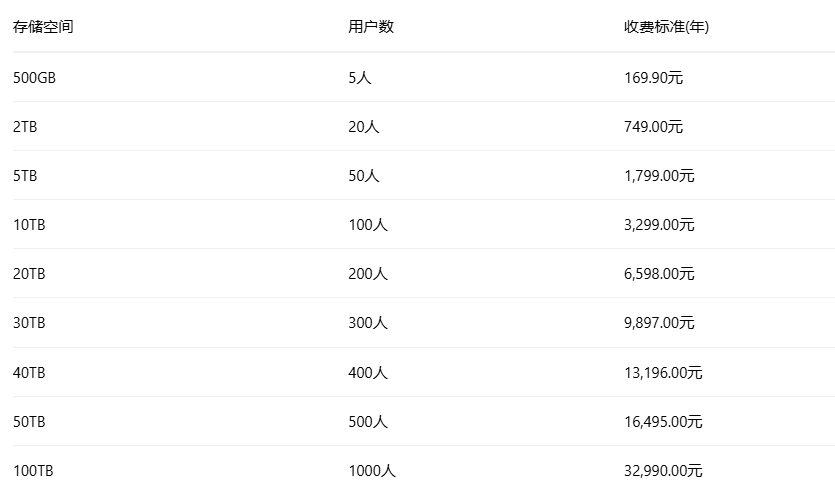This screenshot has width=835, height=493.
Task: Click the 6,598.00元 price cell
Action: coord(659,274)
